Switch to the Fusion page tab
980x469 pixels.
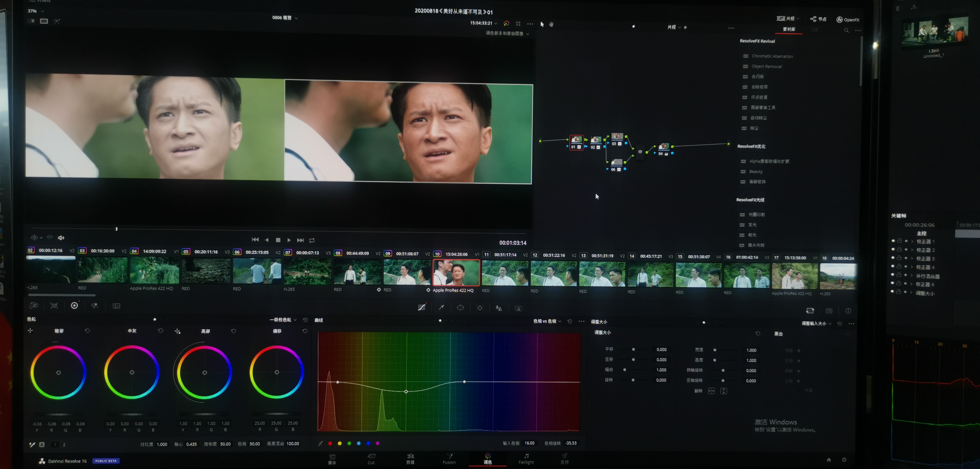449,459
